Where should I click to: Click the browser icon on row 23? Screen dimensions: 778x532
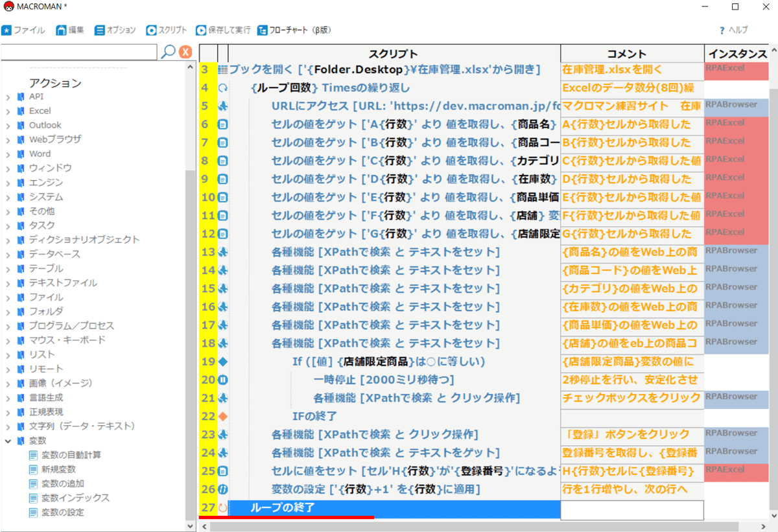pyautogui.click(x=223, y=434)
